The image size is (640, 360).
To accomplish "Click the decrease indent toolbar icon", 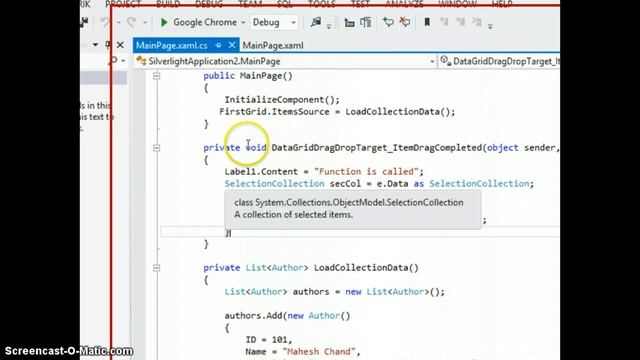I will pyautogui.click(x=349, y=22).
